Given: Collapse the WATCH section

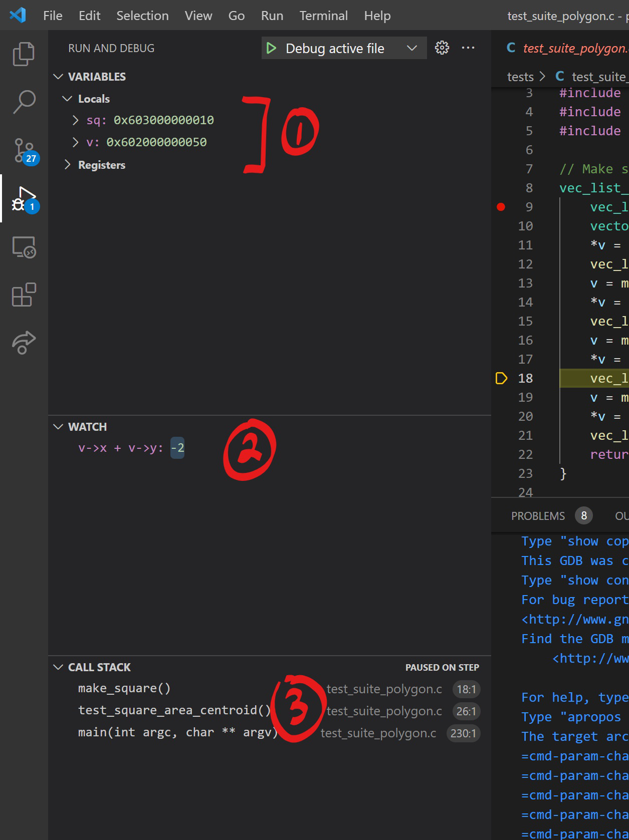Looking at the screenshot, I should point(58,427).
